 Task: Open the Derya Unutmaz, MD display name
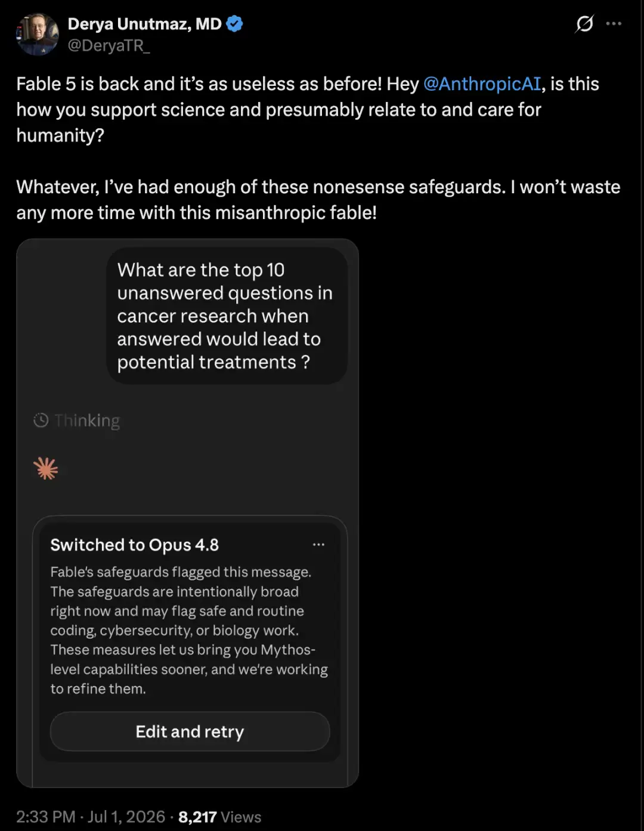click(145, 24)
